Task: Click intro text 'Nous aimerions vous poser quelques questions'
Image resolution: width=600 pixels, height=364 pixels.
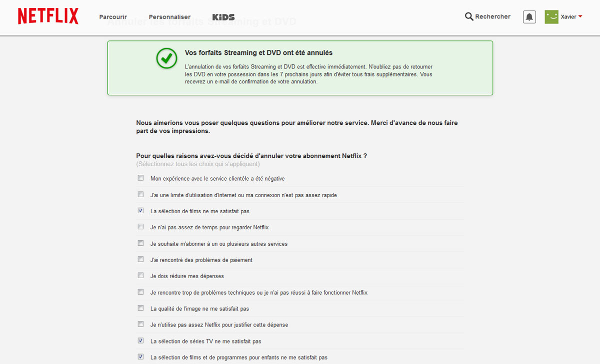Action: [297, 127]
